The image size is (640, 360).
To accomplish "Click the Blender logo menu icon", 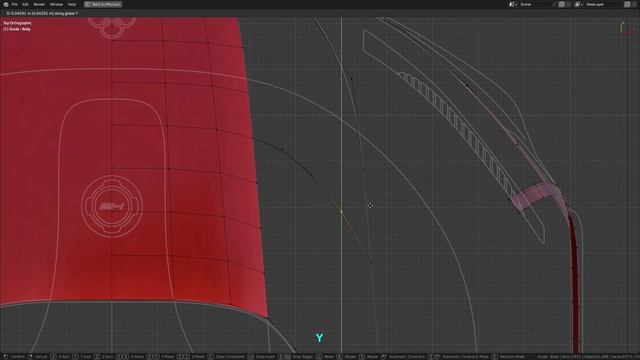I will tap(6, 4).
